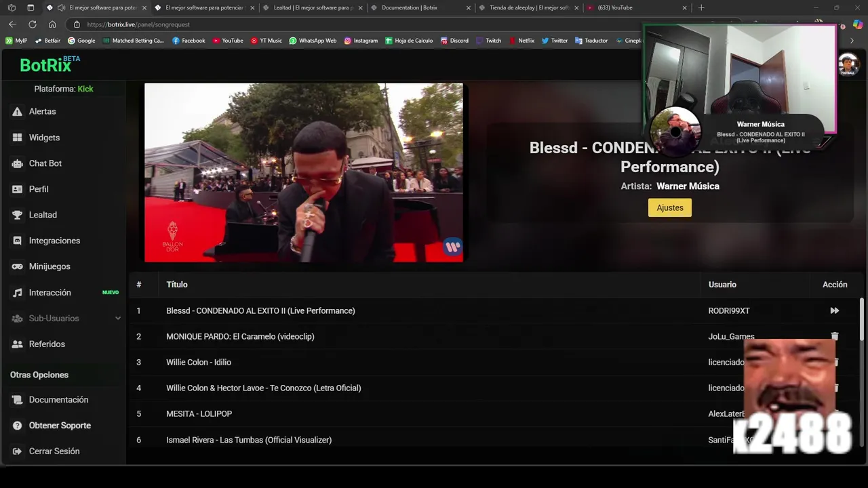Select 'Ismael Rivera - Las Tumbas' row

pyautogui.click(x=249, y=440)
